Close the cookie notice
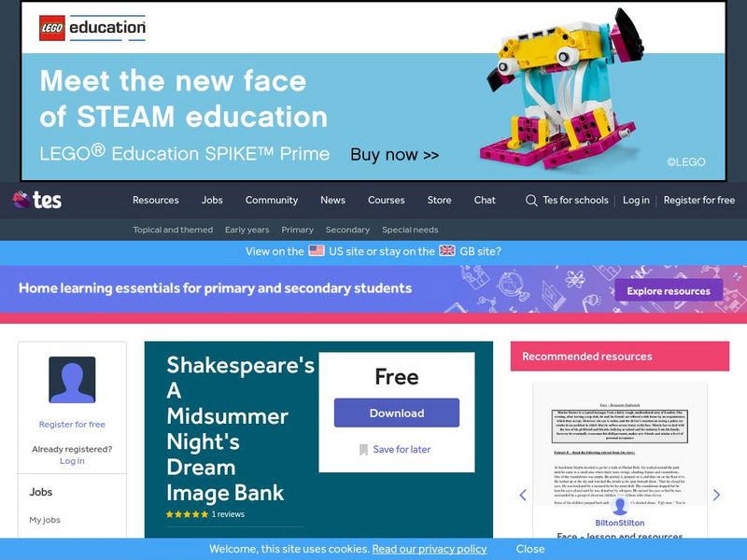 [x=530, y=549]
